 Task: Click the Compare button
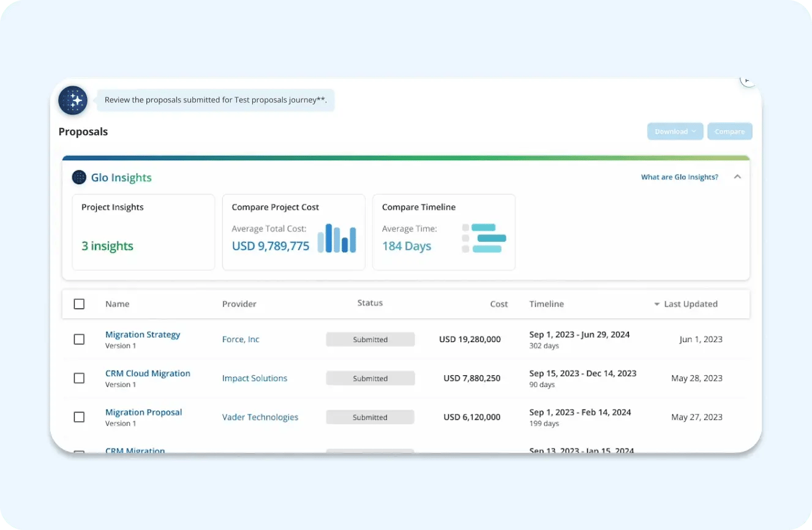(x=729, y=131)
